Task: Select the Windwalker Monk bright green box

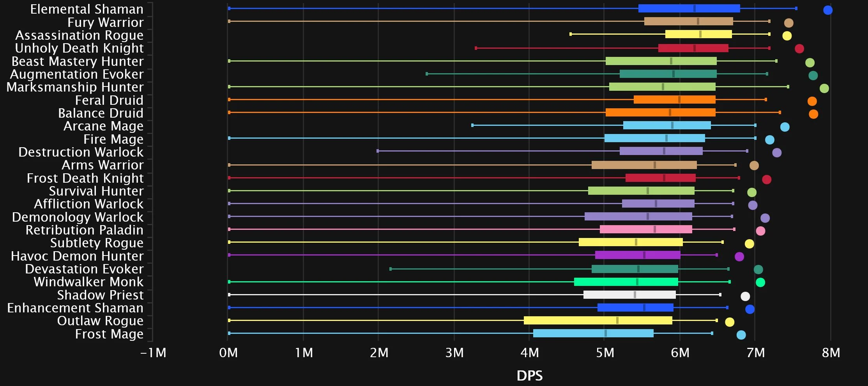Action: pos(626,282)
